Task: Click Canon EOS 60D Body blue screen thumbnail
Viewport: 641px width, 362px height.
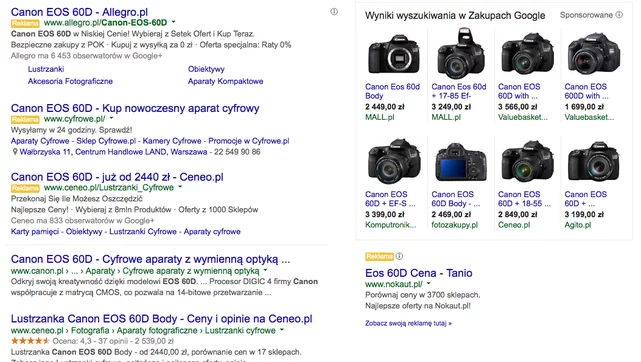Action: click(x=461, y=162)
